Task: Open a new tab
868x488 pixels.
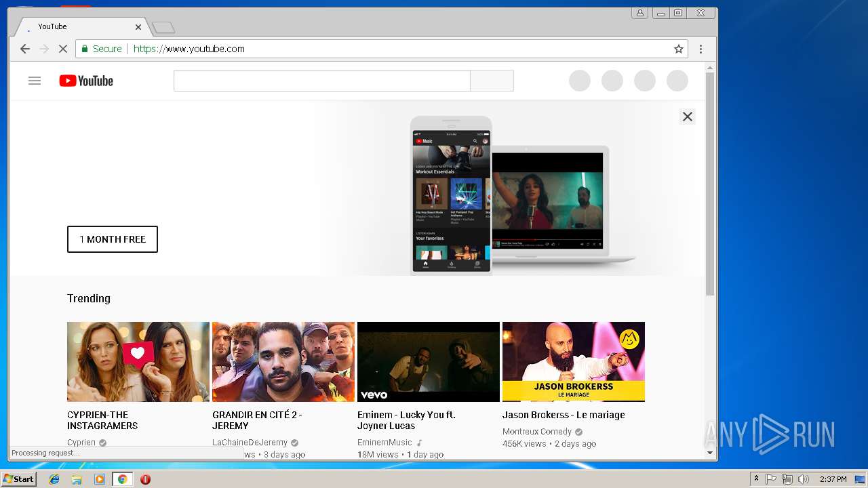Action: (x=163, y=28)
